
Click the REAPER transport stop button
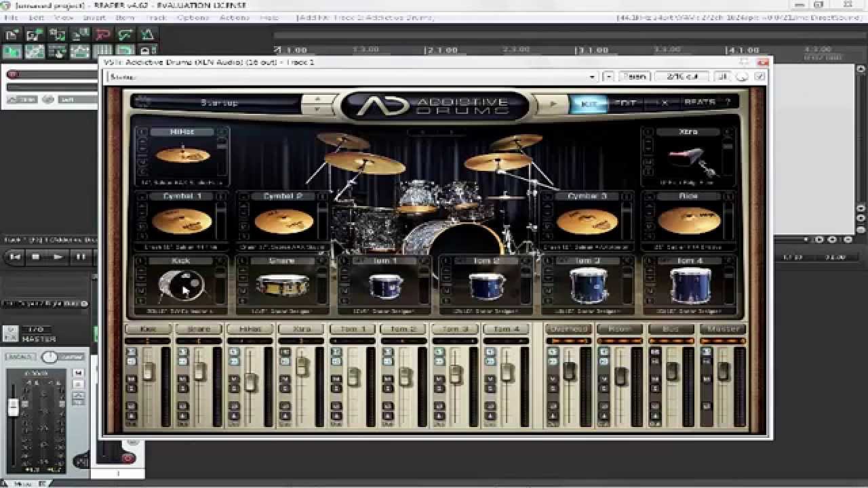coord(36,257)
